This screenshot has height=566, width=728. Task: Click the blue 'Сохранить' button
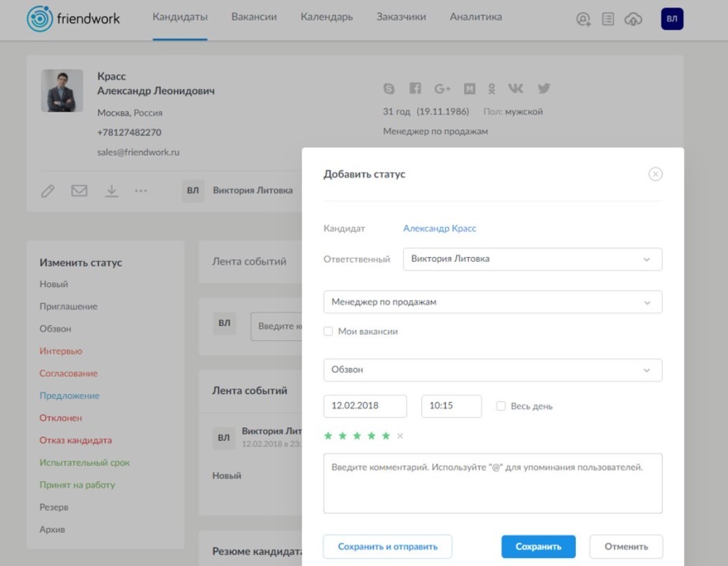click(x=538, y=546)
